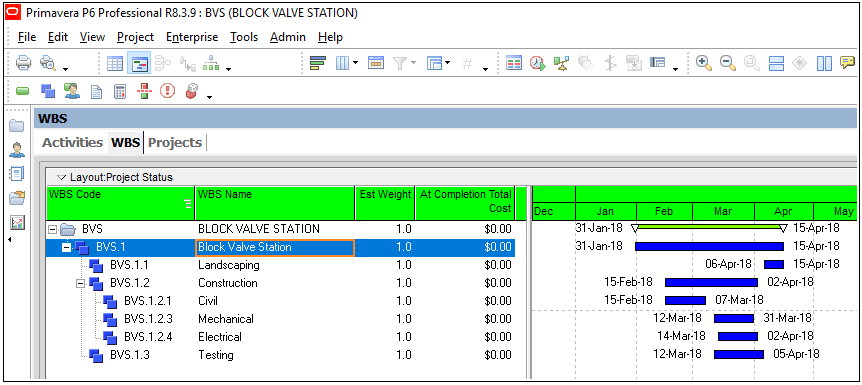Click the Timescale icon
Viewport: 862px width, 385px height.
click(376, 63)
